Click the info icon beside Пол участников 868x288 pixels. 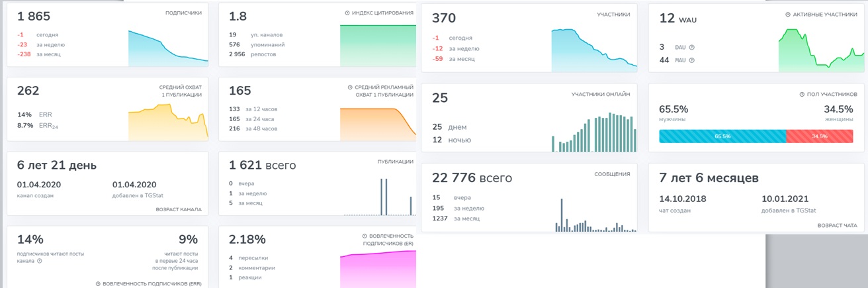pos(802,94)
